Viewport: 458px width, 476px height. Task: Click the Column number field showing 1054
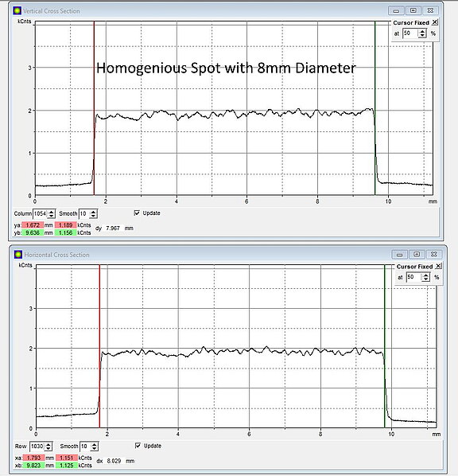pyautogui.click(x=40, y=213)
